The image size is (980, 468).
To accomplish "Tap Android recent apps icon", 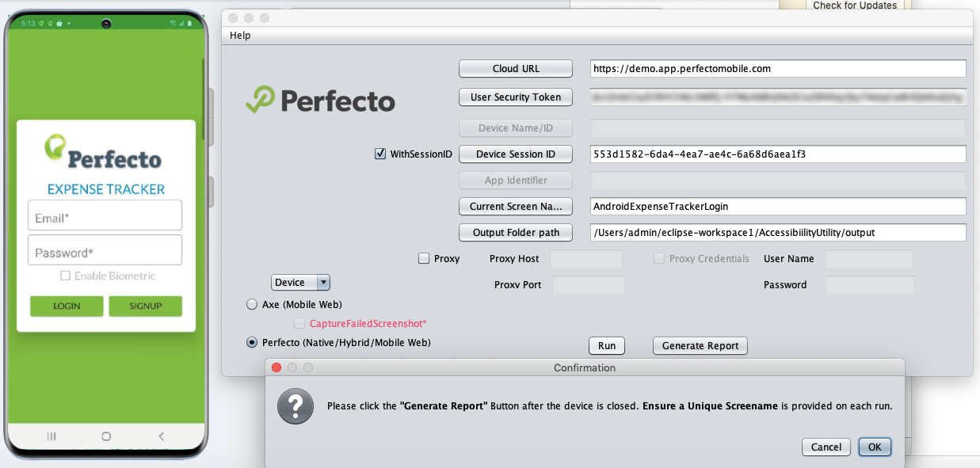I will [51, 436].
